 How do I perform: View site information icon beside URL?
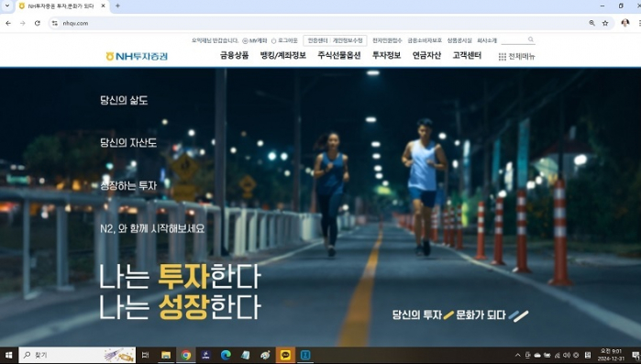(55, 23)
